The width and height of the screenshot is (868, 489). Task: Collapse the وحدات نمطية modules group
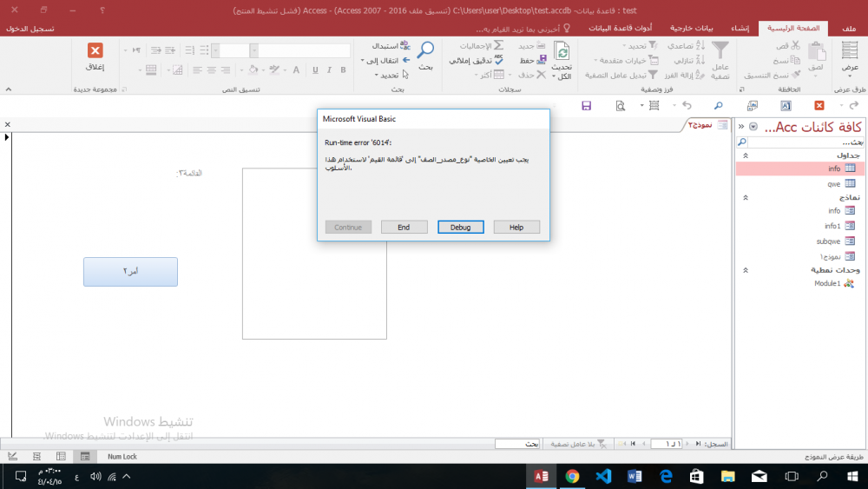(746, 270)
